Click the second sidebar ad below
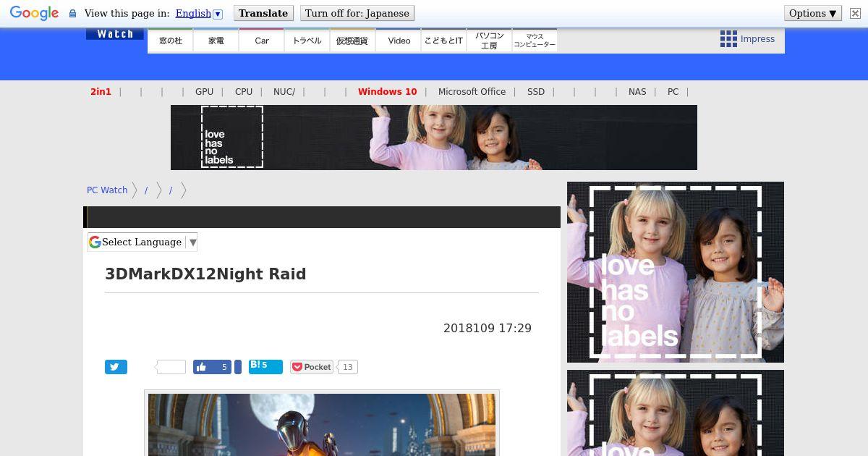Viewport: 868px width, 456px height. [x=676, y=413]
